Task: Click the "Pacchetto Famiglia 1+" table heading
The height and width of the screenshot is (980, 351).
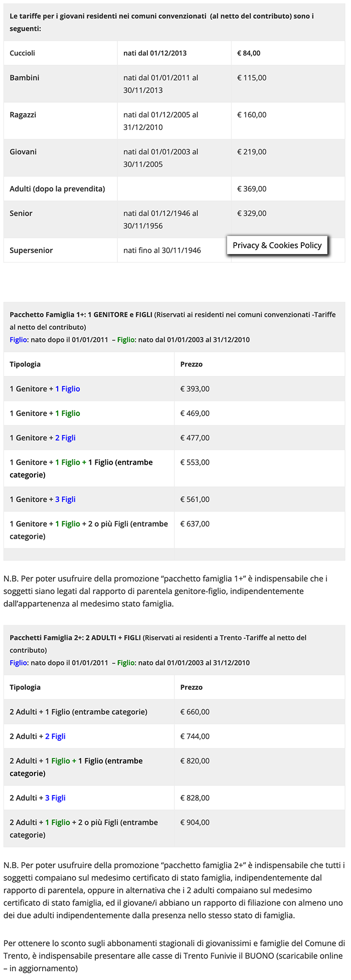Action: pos(48,315)
